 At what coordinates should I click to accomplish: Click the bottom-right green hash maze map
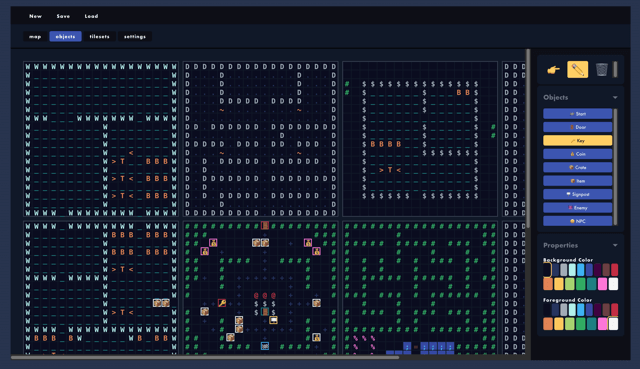[x=420, y=288]
